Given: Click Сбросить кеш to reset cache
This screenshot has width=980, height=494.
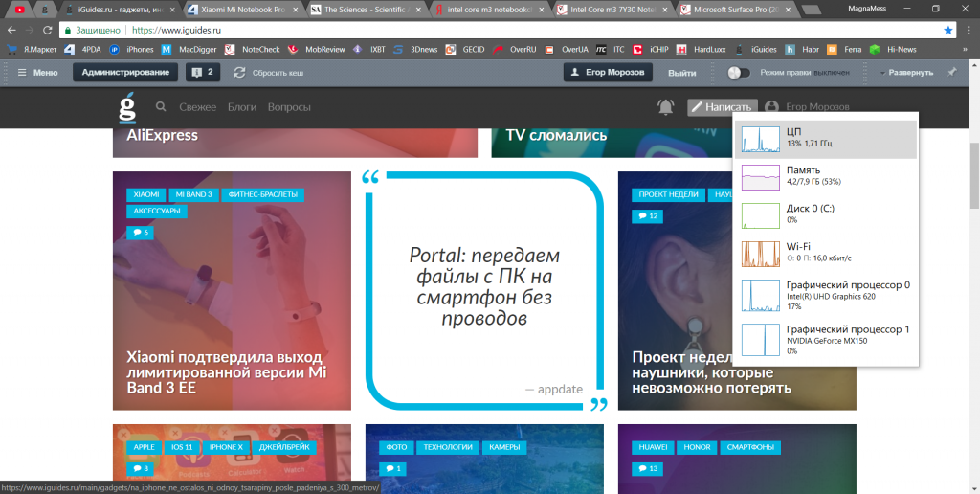Looking at the screenshot, I should pyautogui.click(x=269, y=73).
